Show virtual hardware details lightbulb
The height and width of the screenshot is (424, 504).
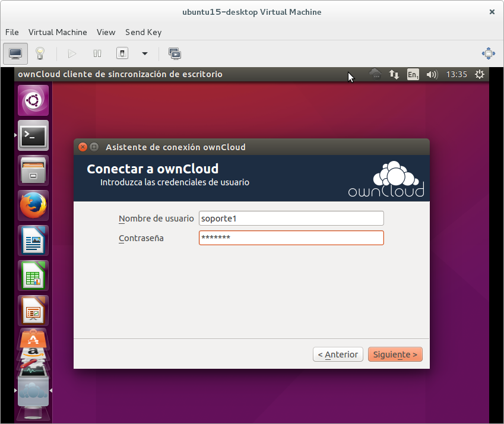40,53
